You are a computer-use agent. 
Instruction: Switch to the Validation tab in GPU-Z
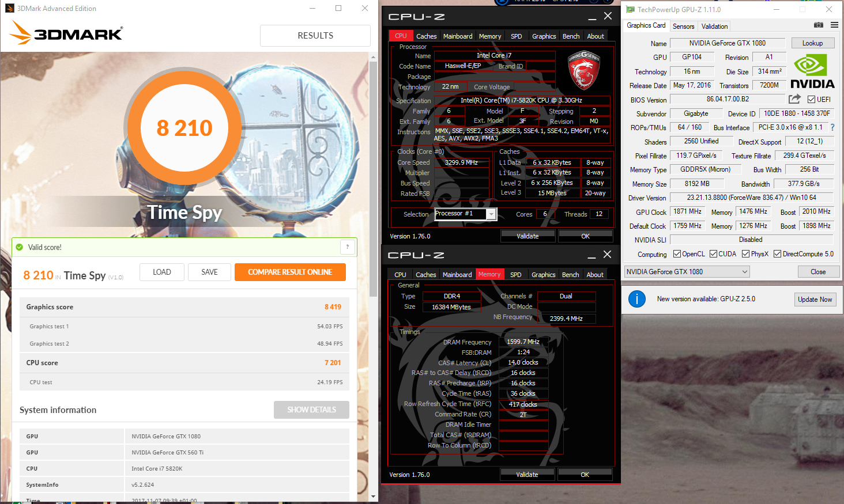click(714, 26)
